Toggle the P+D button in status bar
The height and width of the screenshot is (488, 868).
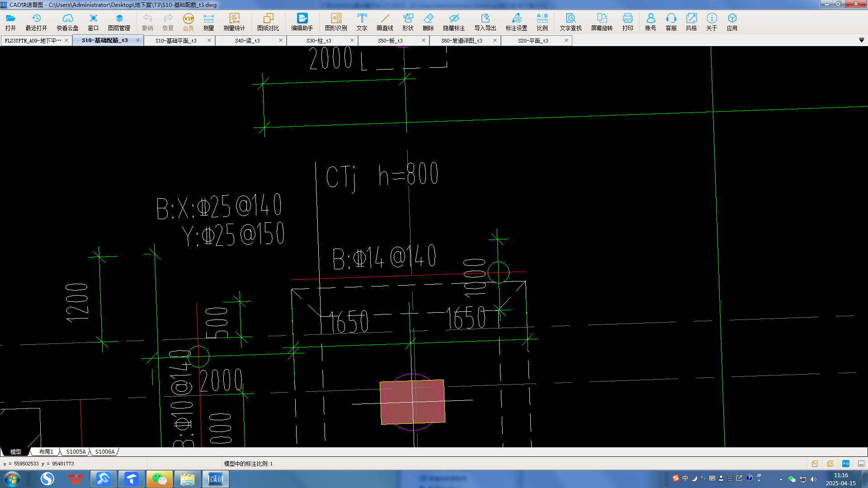click(x=846, y=464)
